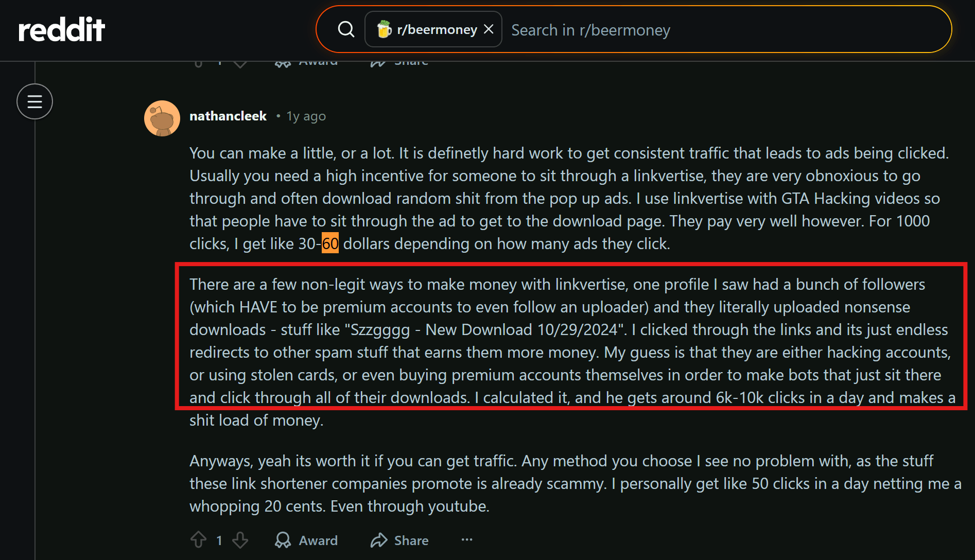This screenshot has height=560, width=975.
Task: Click the red-outlined paragraph about non-legit ways
Action: point(566,341)
